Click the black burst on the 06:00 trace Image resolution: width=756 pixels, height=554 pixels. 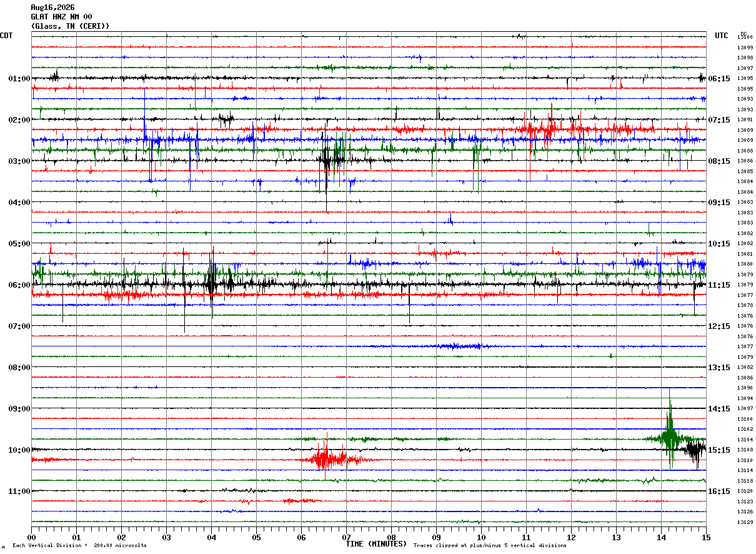212,285
